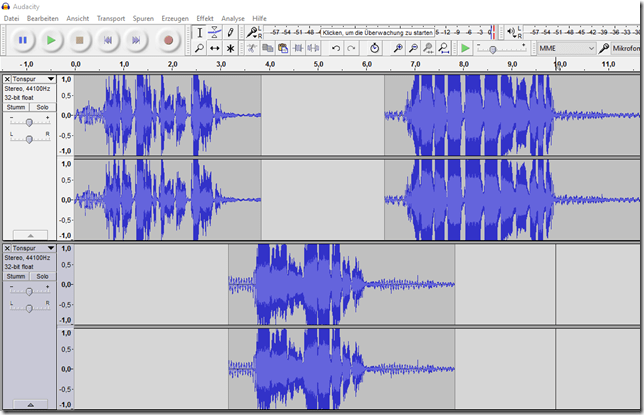
Task: Click the Pause playback button
Action: point(23,40)
